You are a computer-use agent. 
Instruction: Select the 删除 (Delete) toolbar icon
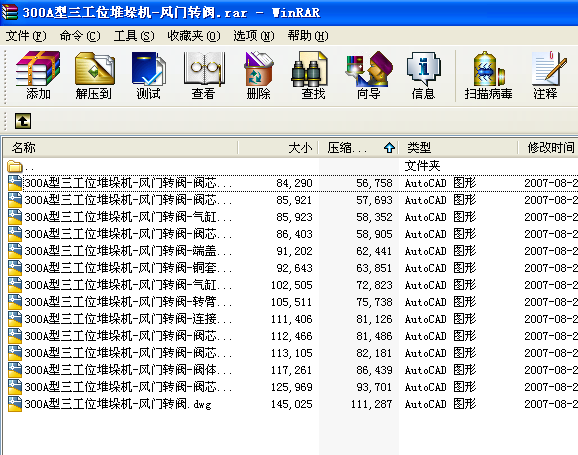click(x=258, y=76)
